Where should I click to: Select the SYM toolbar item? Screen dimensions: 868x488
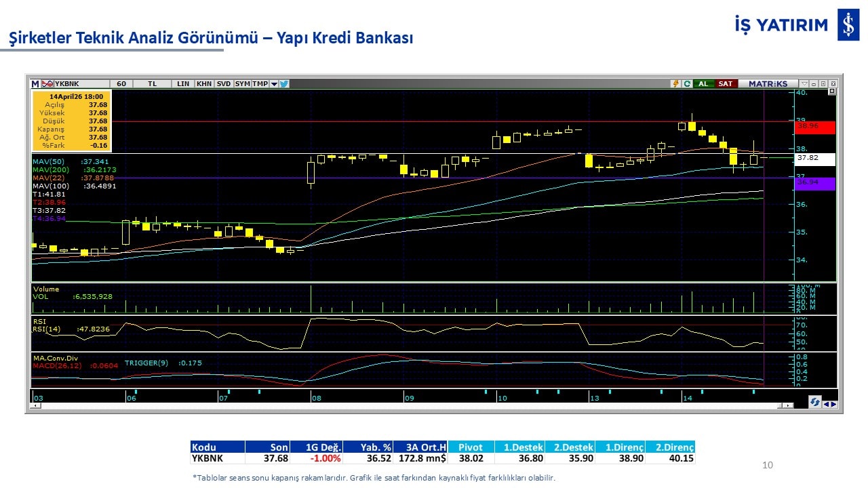[x=242, y=84]
